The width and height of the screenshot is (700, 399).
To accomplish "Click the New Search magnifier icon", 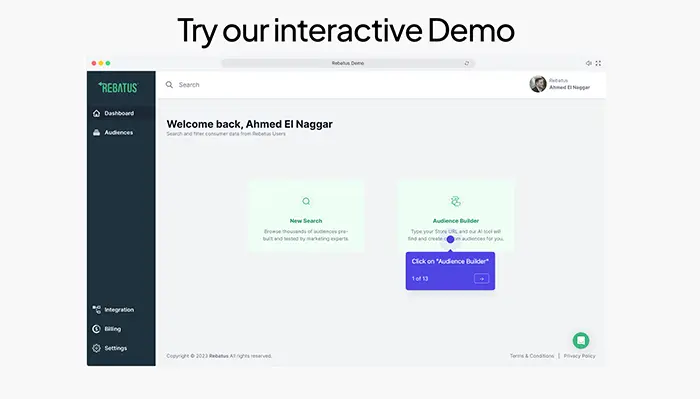I will [x=306, y=201].
